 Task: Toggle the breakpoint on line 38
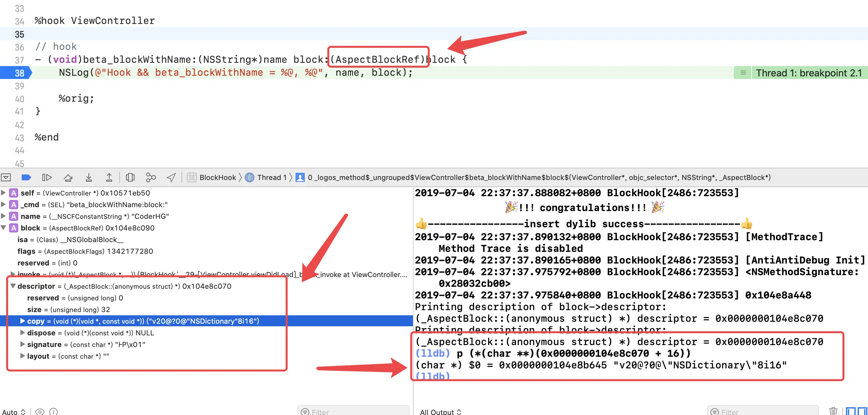[16, 73]
